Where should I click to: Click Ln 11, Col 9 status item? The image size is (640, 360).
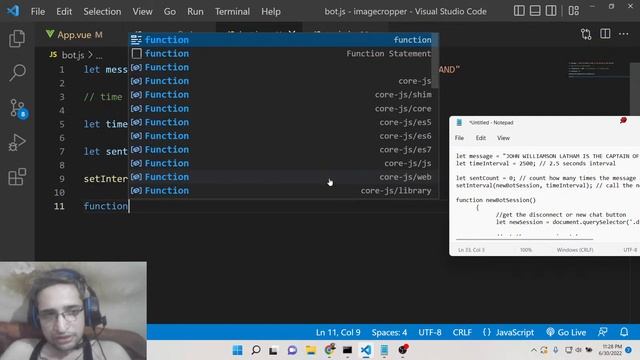(338, 332)
